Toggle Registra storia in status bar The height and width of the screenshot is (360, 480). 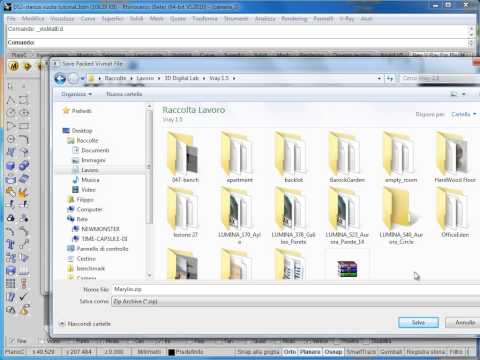(426, 352)
